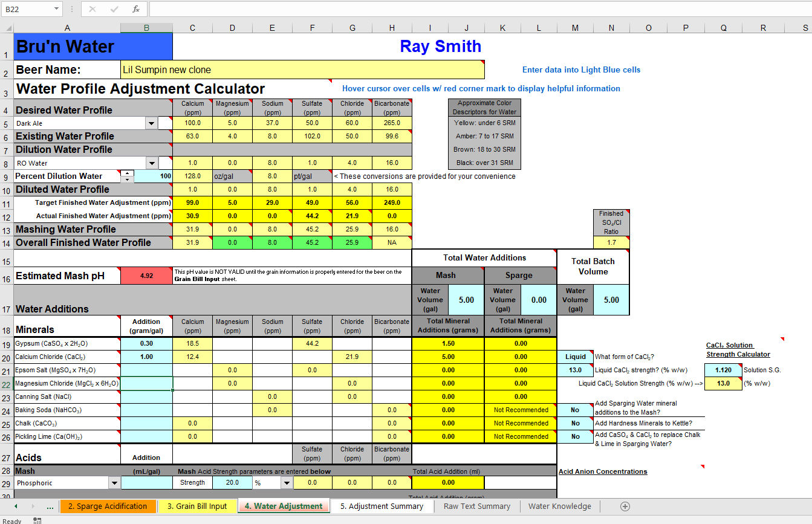Click the Canning Salt addition cell

click(x=146, y=396)
